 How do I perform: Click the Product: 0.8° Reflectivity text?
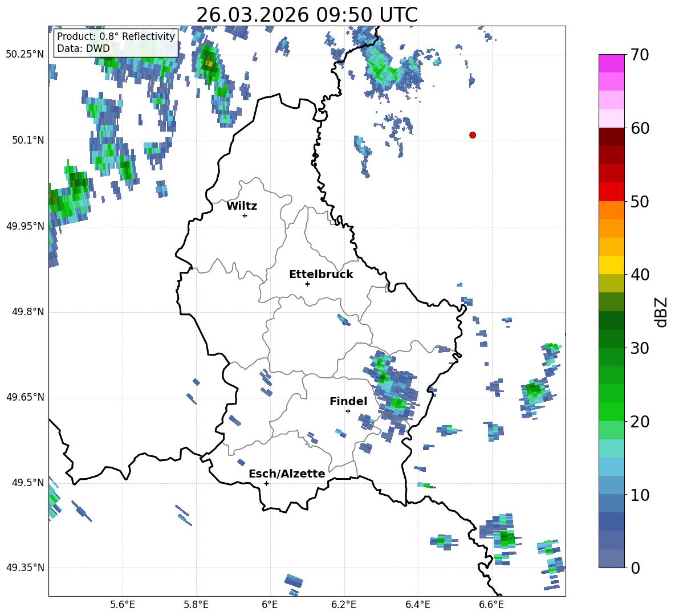[116, 36]
